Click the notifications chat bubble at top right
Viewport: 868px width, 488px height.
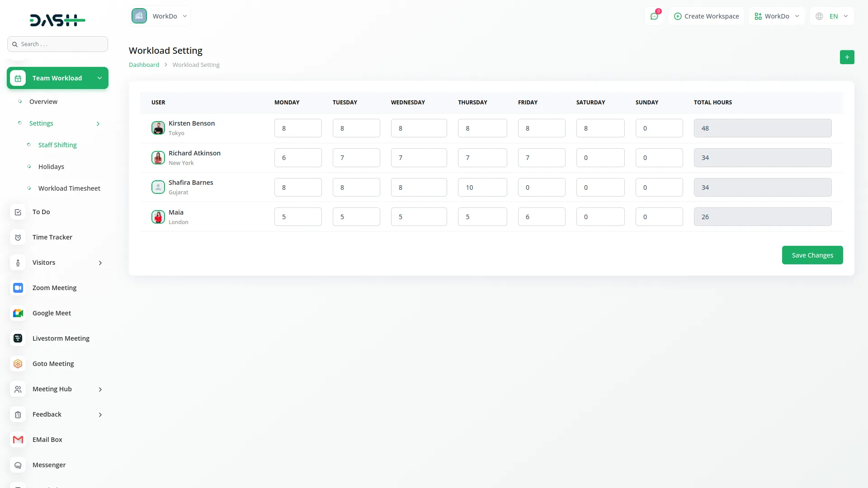[x=654, y=16]
